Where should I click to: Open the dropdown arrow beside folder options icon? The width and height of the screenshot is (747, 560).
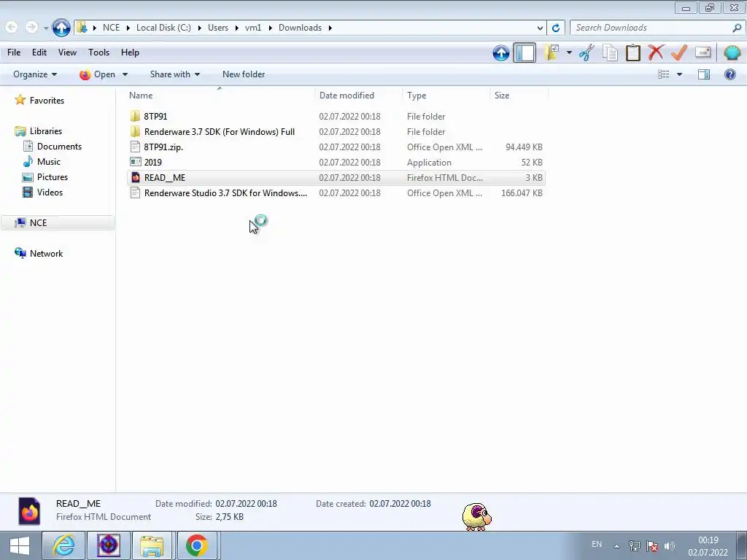569,52
